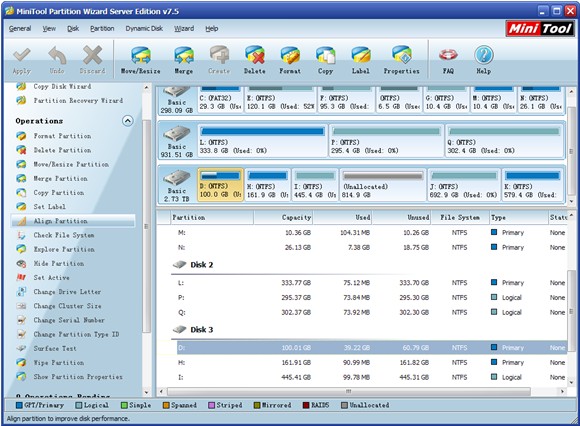580x426 pixels.
Task: Click the Merge Partition sidebar icon
Action: (x=21, y=178)
